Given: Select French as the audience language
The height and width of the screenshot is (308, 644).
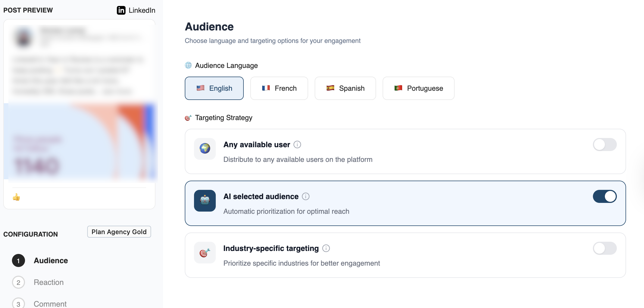Looking at the screenshot, I should click(279, 88).
